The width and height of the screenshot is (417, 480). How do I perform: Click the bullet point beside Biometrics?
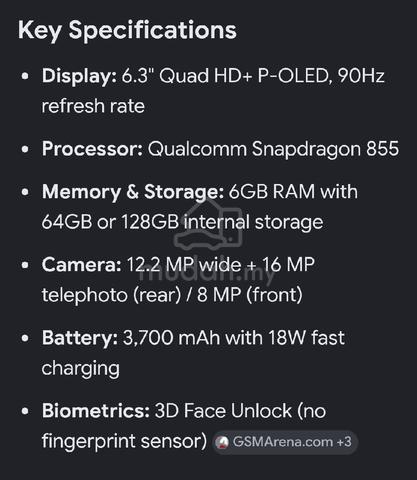[25, 411]
